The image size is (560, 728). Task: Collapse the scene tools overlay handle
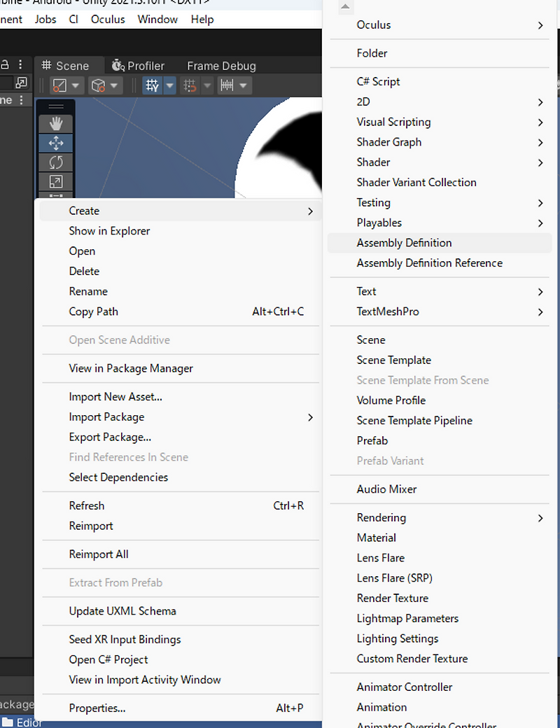tap(56, 107)
